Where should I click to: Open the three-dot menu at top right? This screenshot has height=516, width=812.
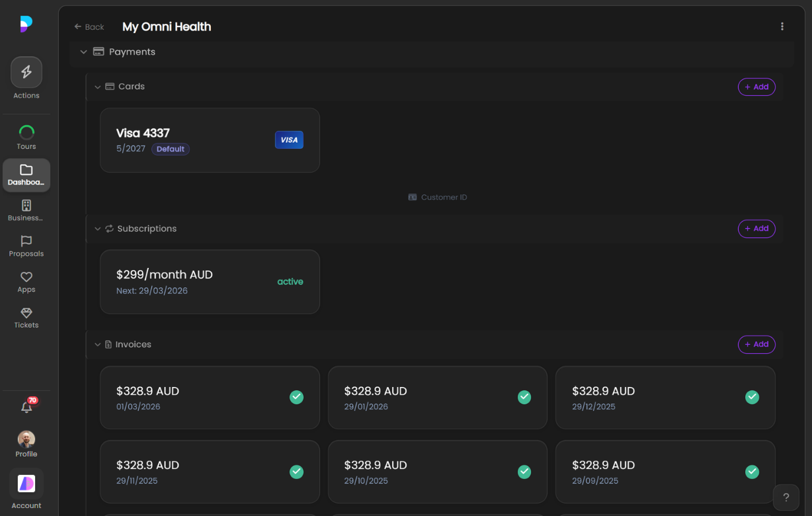pos(782,26)
